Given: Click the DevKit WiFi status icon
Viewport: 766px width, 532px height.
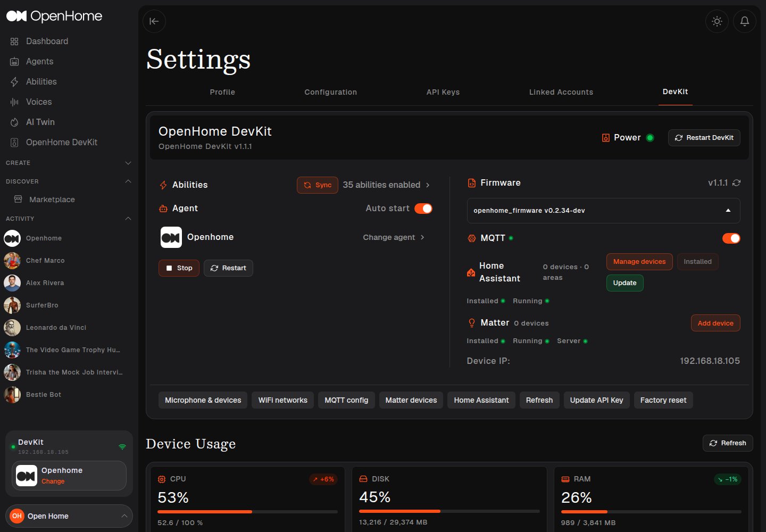Looking at the screenshot, I should [x=122, y=447].
